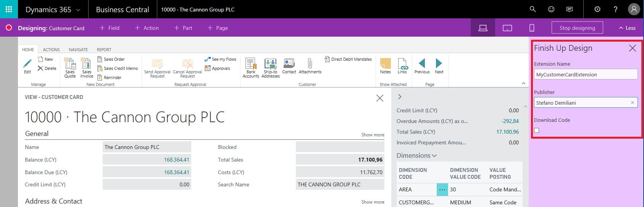Image resolution: width=644 pixels, height=207 pixels.
Task: Open Direct Debit Mandates
Action: click(x=348, y=59)
